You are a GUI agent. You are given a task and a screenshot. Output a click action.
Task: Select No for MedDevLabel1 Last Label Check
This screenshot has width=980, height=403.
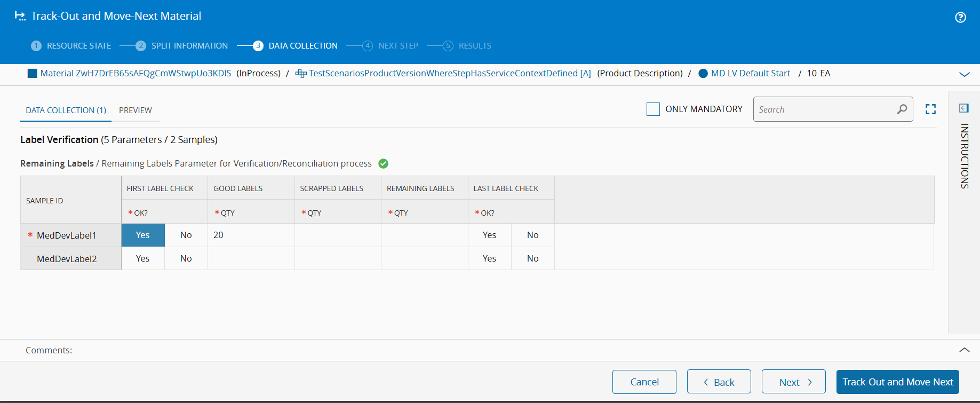click(x=533, y=235)
